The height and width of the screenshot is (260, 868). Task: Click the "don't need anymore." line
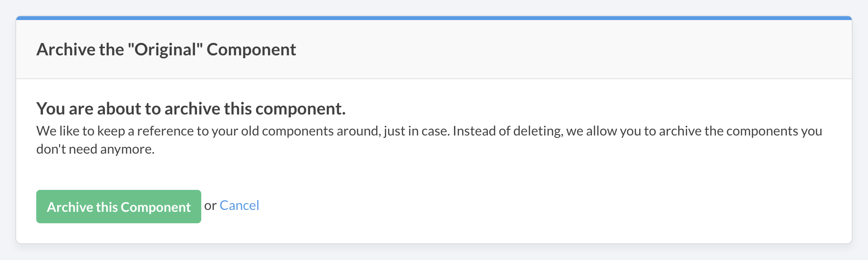[x=95, y=149]
